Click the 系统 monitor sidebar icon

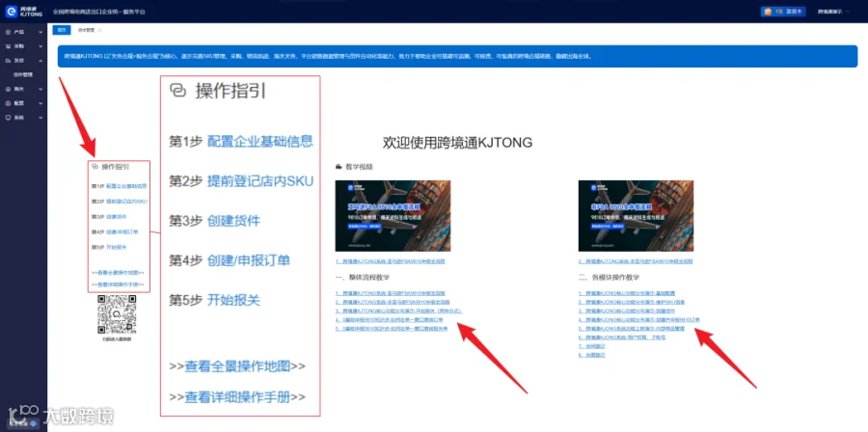8,118
